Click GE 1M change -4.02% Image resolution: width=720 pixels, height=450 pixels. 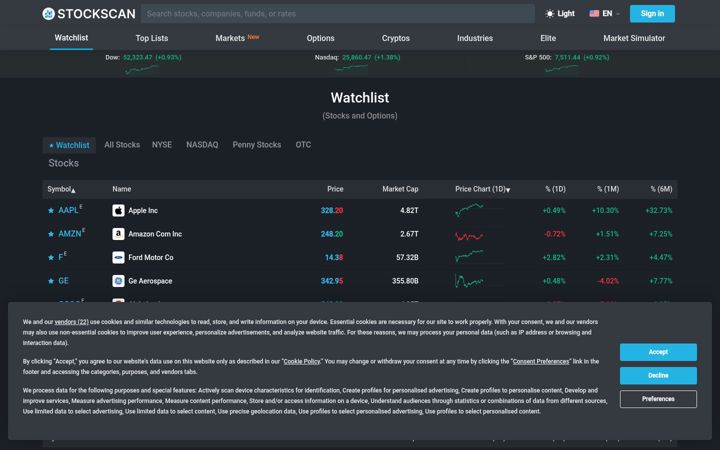pyautogui.click(x=608, y=281)
